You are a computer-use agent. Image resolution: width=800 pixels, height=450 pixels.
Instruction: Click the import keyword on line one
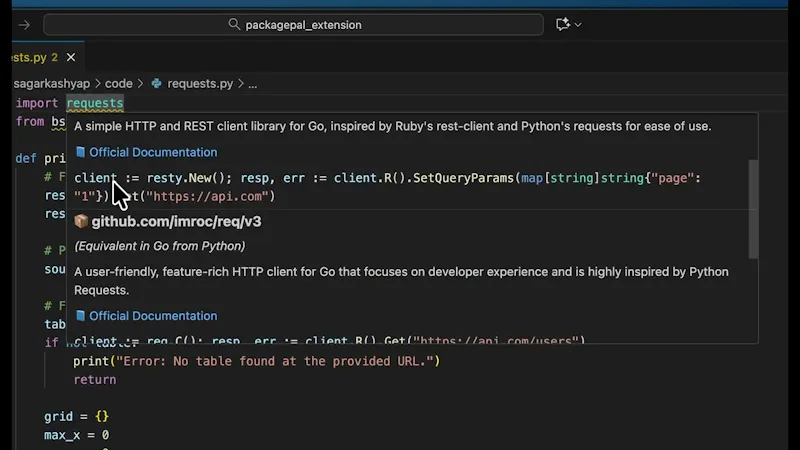point(37,103)
